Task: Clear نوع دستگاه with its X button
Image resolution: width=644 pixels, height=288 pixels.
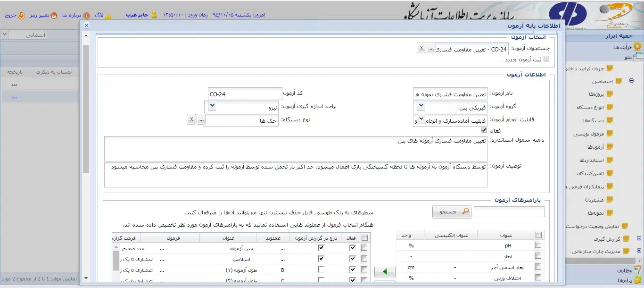Action: pos(191,119)
